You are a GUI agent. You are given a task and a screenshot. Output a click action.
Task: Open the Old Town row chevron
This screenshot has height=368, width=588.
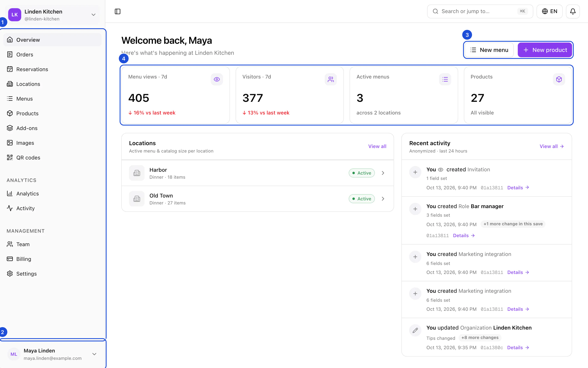point(383,199)
